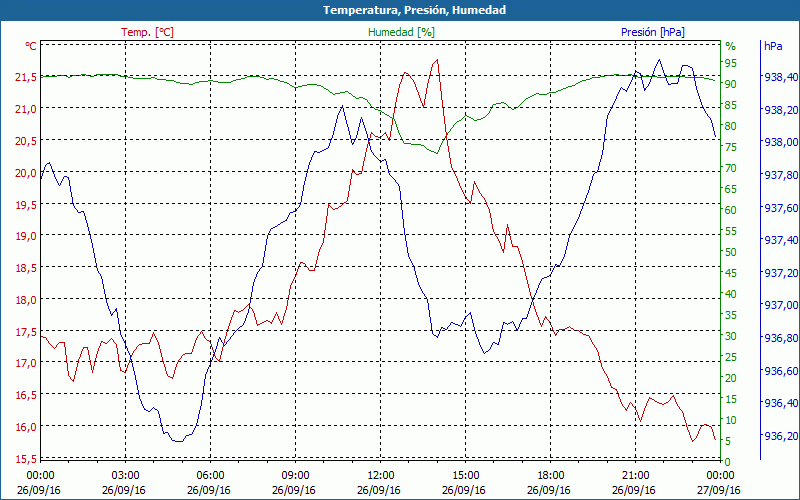The width and height of the screenshot is (800, 500).
Task: Click temperature axis value "16,0"
Action: click(26, 427)
